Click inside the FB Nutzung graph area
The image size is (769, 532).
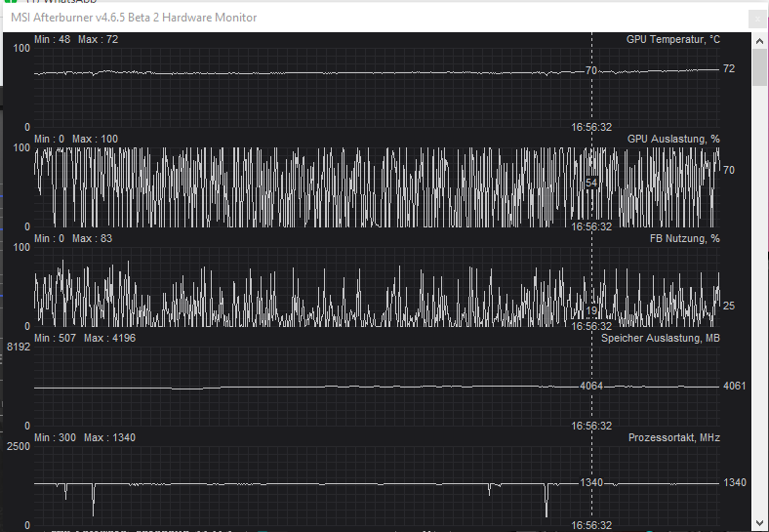point(377,287)
